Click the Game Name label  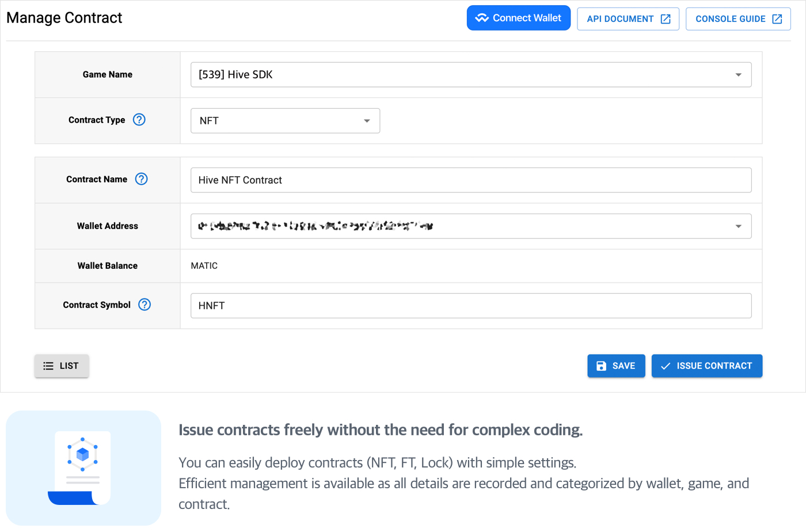(108, 75)
